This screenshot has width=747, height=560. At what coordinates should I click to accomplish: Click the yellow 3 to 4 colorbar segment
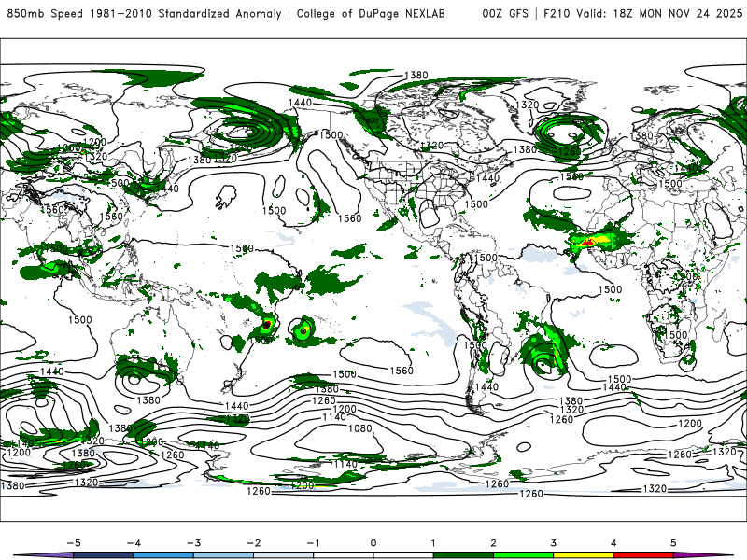coord(584,555)
